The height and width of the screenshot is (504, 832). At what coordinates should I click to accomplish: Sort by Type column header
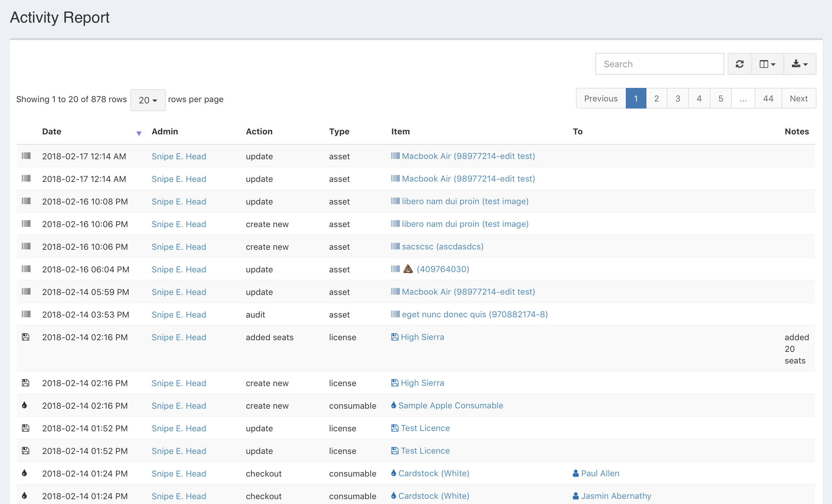(x=339, y=131)
